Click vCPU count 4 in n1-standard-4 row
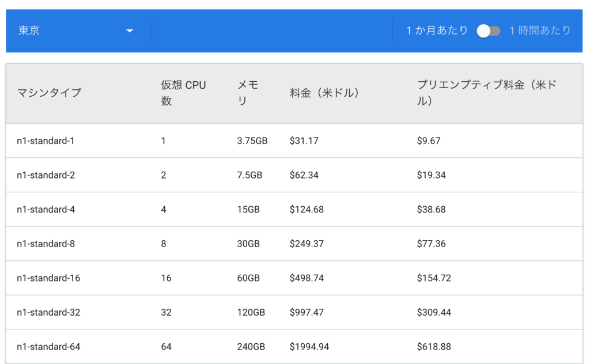The width and height of the screenshot is (590, 364). point(163,210)
